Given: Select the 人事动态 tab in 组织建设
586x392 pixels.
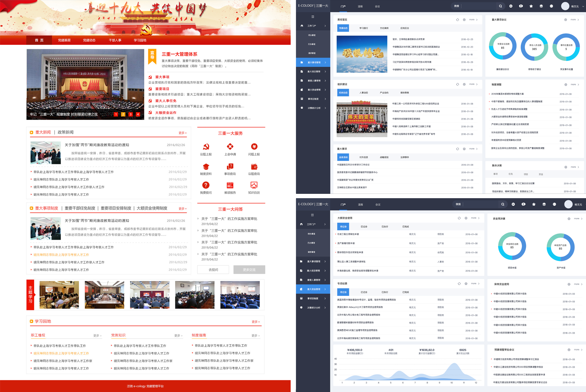Looking at the screenshot, I should coord(364,93).
